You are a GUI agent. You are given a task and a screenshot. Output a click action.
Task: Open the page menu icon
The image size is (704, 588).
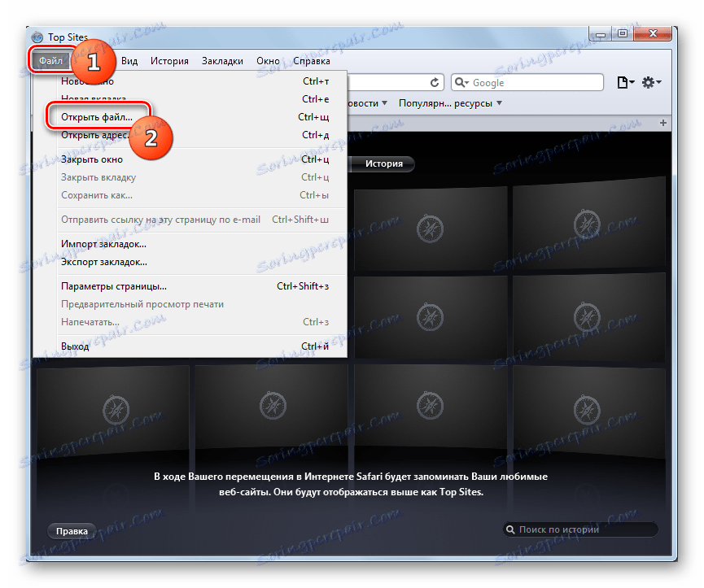click(625, 82)
